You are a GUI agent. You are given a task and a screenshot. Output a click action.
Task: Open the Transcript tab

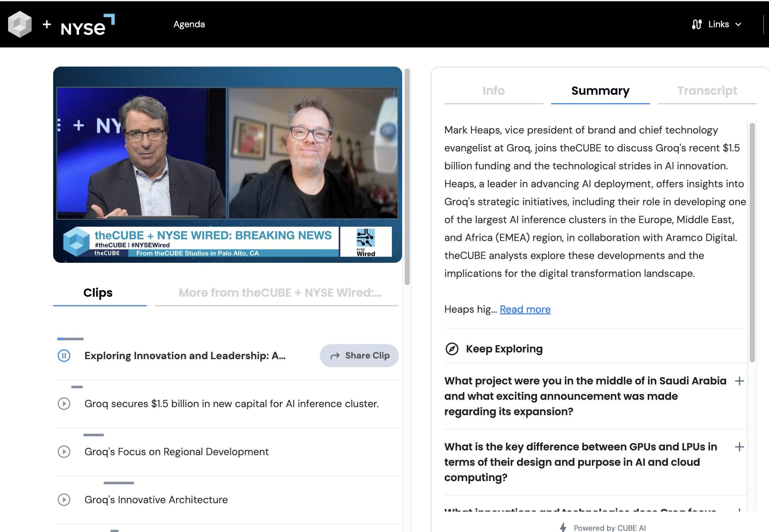point(707,91)
